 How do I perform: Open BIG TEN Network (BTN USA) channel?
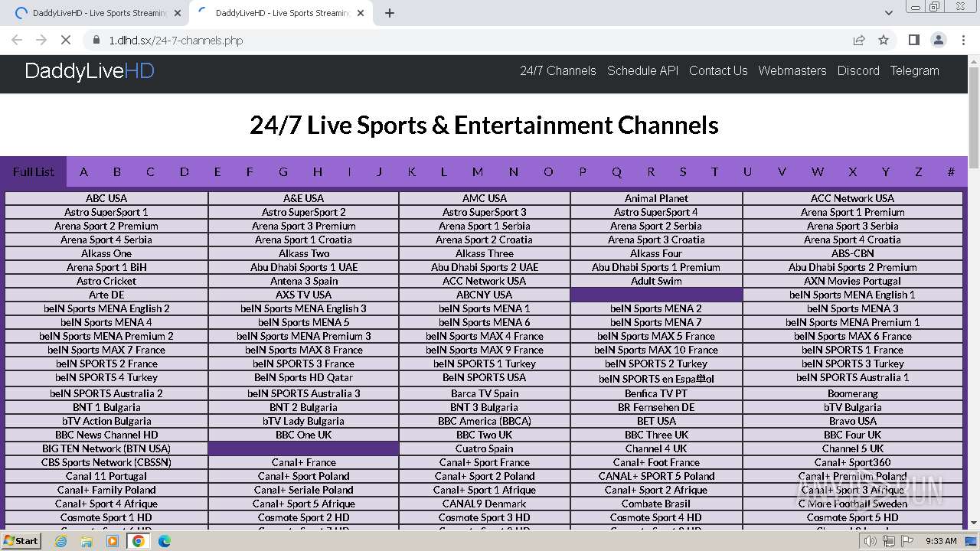click(x=106, y=448)
